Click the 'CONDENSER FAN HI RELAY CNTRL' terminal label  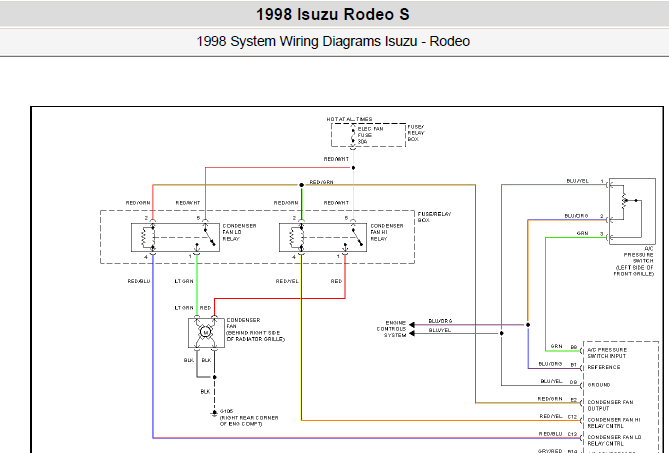614,423
